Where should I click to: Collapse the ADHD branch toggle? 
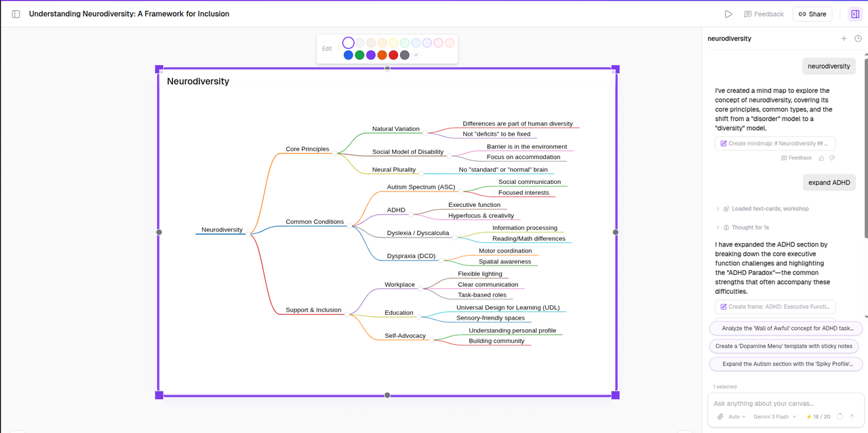pyautogui.click(x=411, y=214)
